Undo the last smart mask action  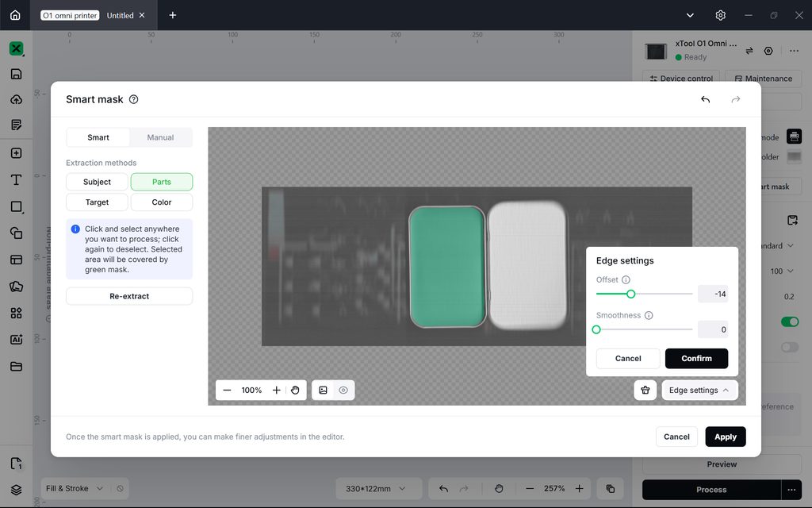pyautogui.click(x=705, y=99)
